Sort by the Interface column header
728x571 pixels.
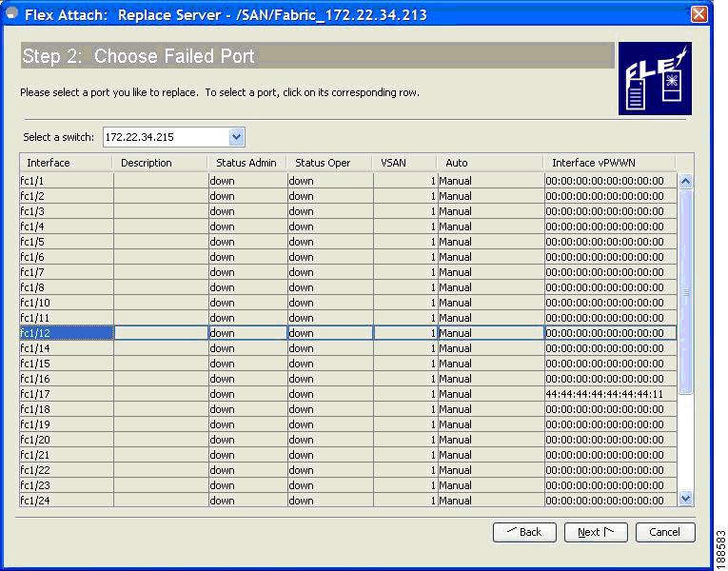[66, 163]
